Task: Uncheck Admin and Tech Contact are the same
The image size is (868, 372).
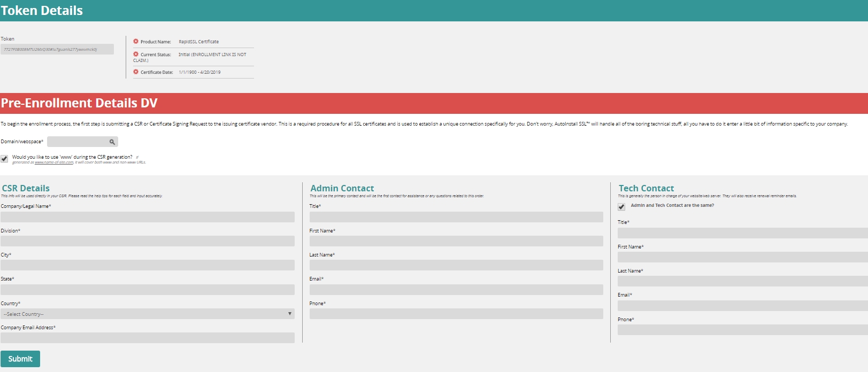Action: [621, 207]
